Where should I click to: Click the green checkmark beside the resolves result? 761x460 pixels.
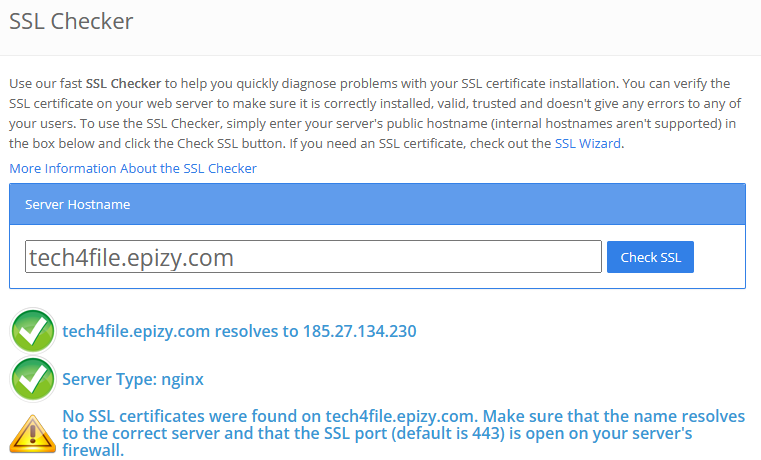click(32, 331)
